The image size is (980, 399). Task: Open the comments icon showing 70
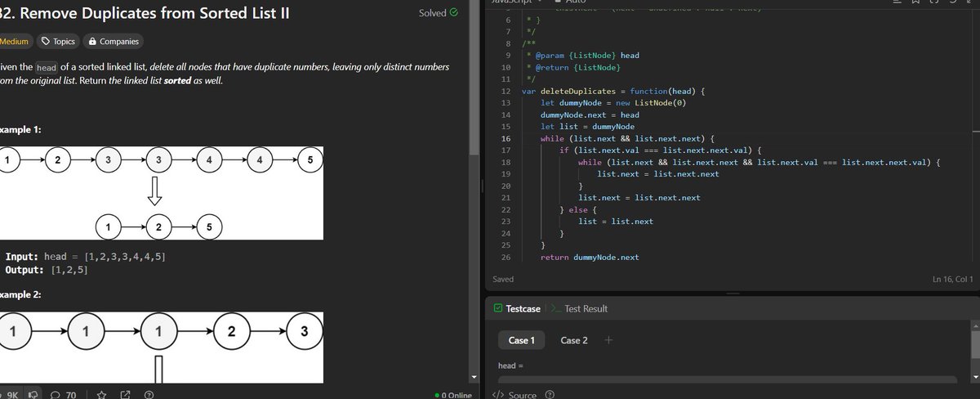(x=56, y=395)
